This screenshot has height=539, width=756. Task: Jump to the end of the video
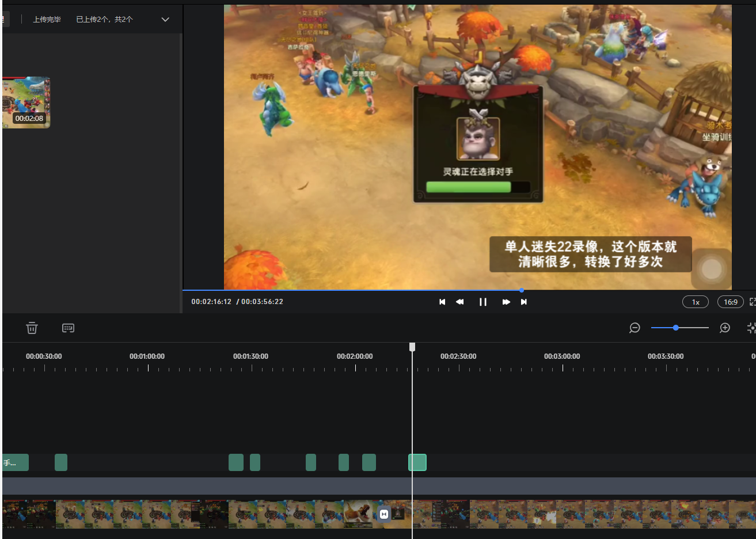point(524,302)
